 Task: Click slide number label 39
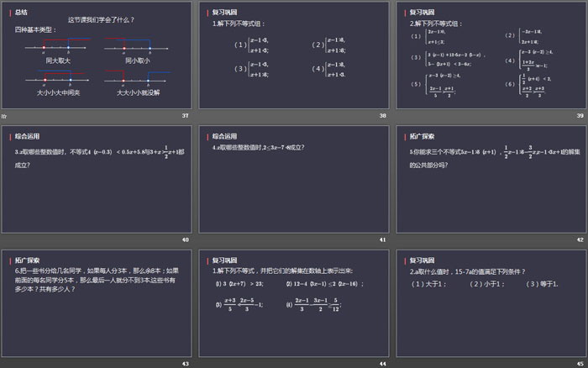point(580,116)
